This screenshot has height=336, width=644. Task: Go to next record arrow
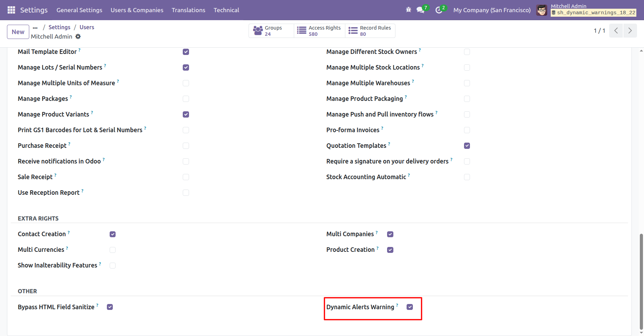pyautogui.click(x=630, y=31)
